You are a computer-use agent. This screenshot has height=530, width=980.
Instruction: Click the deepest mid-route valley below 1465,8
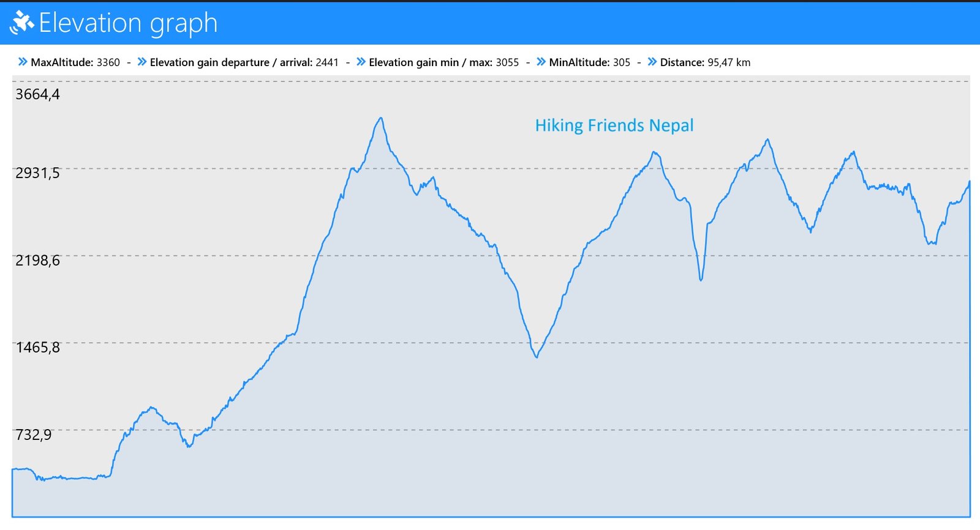click(x=537, y=356)
